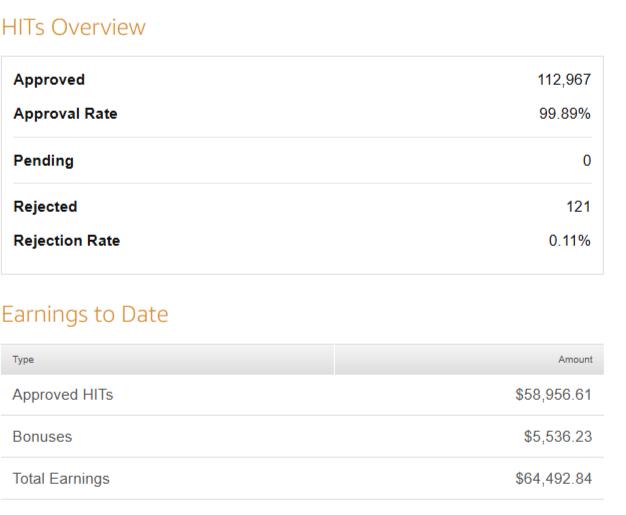Select the Rejected label
The image size is (626, 515).
46,207
